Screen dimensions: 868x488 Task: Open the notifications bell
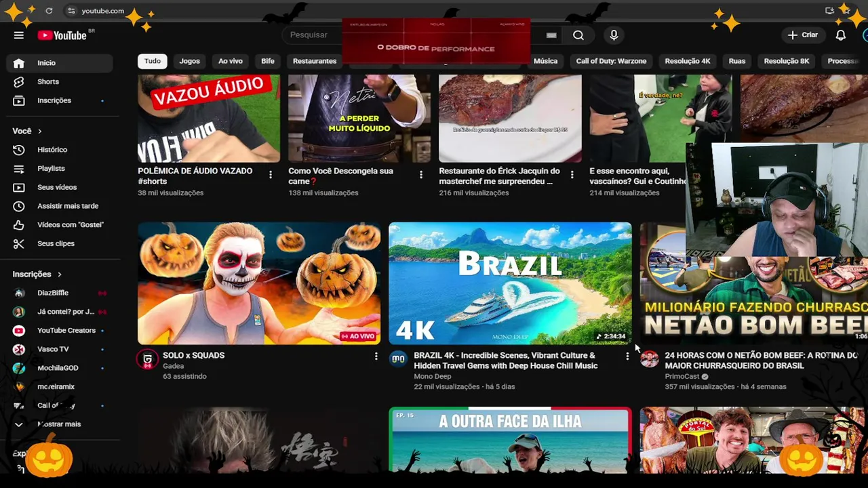(840, 35)
